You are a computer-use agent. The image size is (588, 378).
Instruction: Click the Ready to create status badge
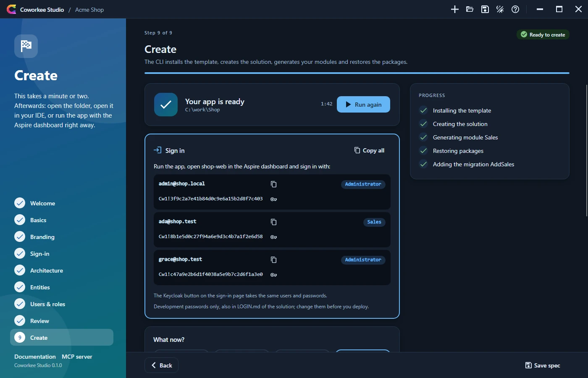pos(543,34)
